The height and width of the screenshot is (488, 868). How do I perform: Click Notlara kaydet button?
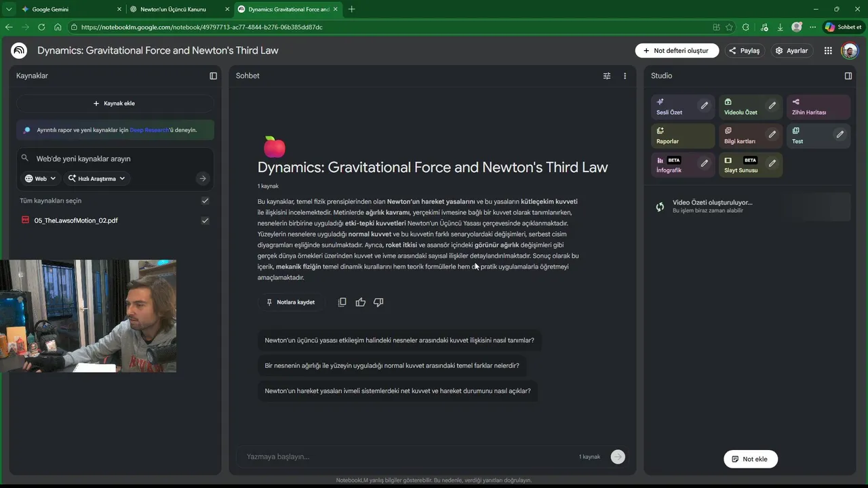click(290, 302)
